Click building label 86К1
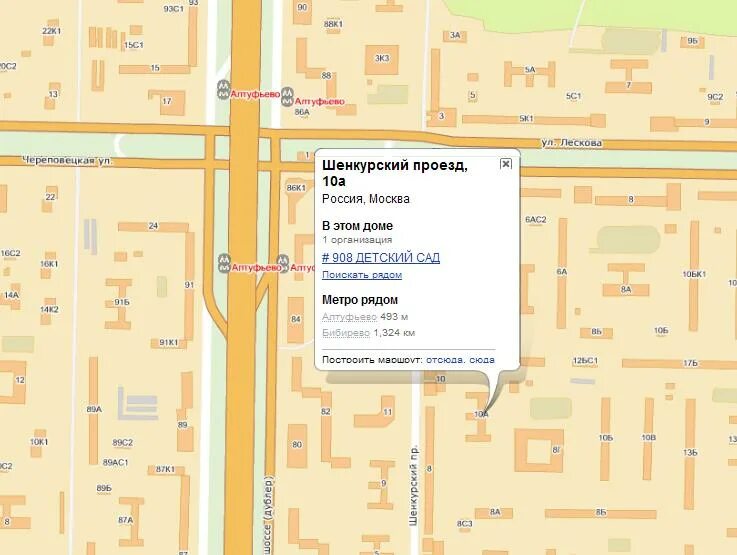This screenshot has height=555, width=737. [296, 188]
